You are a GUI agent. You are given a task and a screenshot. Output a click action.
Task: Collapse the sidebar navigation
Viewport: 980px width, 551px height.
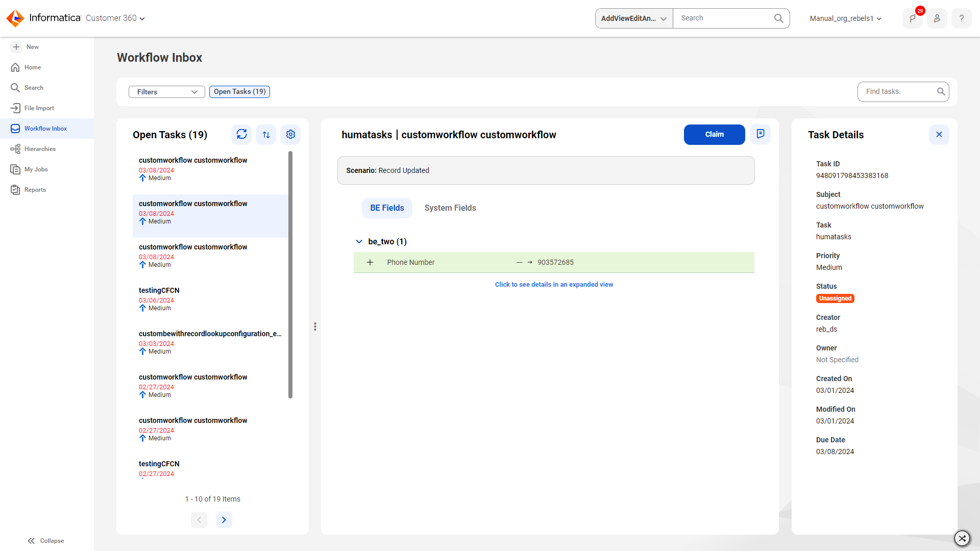pyautogui.click(x=46, y=541)
